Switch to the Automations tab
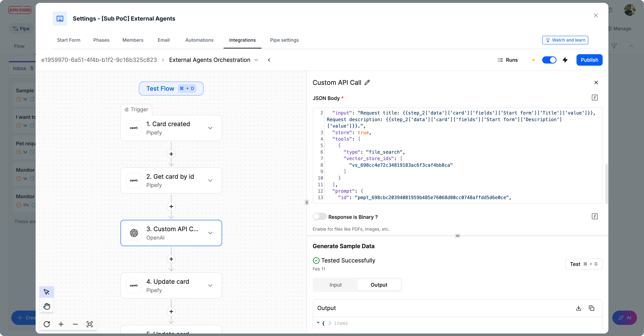 point(199,40)
